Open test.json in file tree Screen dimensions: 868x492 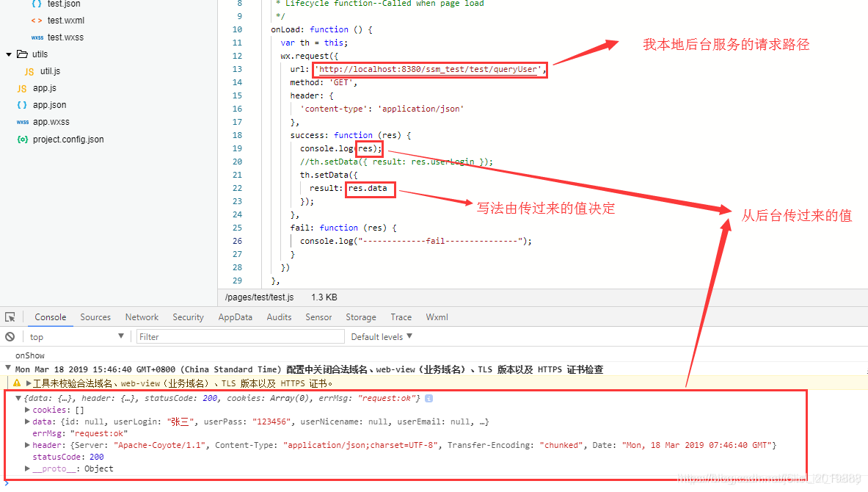pos(64,4)
